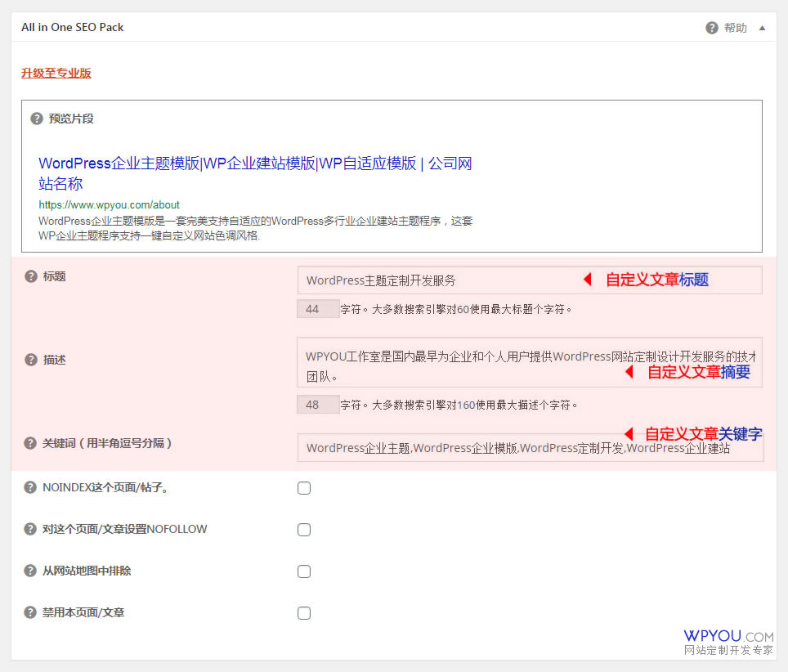This screenshot has width=788, height=672.
Task: Click into the 关键词 keywords input field
Action: 531,447
